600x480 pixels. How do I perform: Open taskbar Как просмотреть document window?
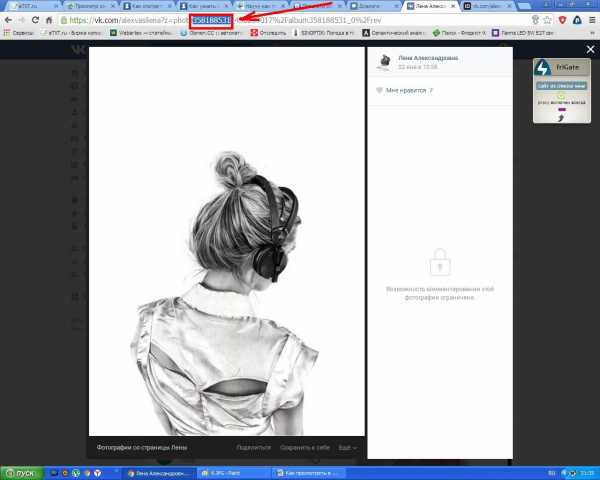[x=309, y=473]
